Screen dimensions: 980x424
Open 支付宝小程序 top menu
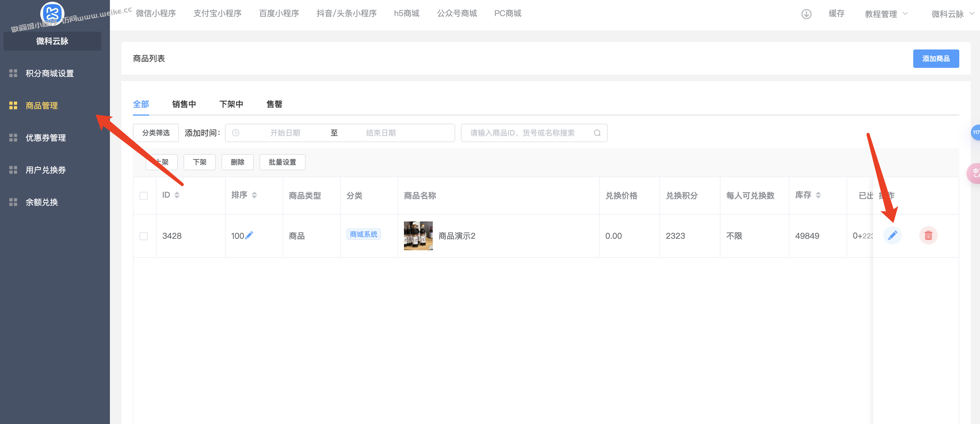(x=217, y=13)
